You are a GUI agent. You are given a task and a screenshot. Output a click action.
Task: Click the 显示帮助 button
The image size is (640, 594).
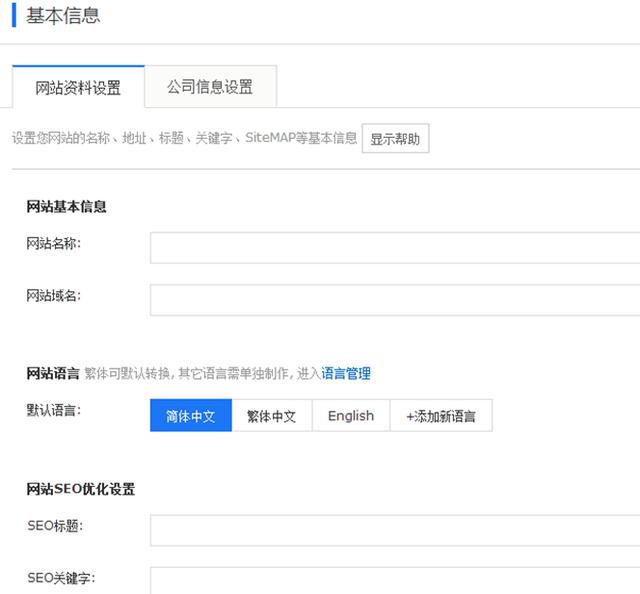[x=395, y=139]
